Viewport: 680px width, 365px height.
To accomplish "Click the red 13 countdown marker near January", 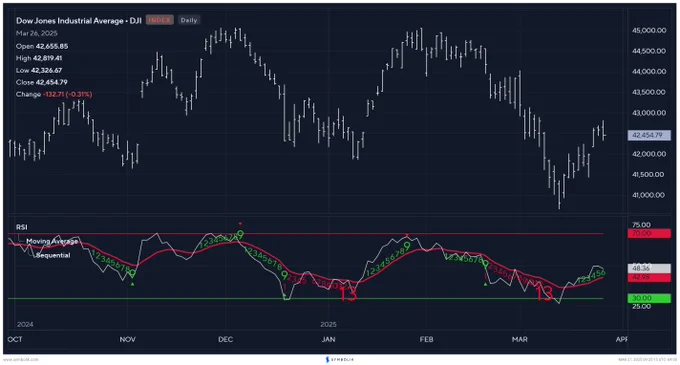I will coord(348,294).
